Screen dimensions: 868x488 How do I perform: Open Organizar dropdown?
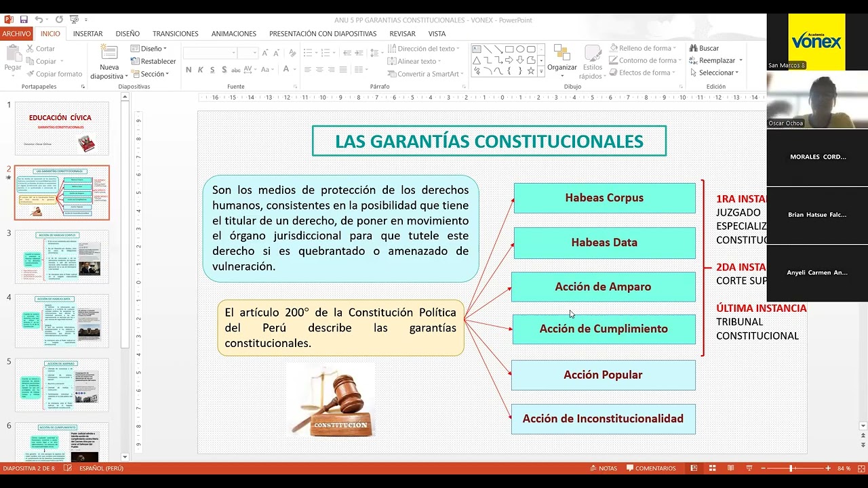click(562, 60)
